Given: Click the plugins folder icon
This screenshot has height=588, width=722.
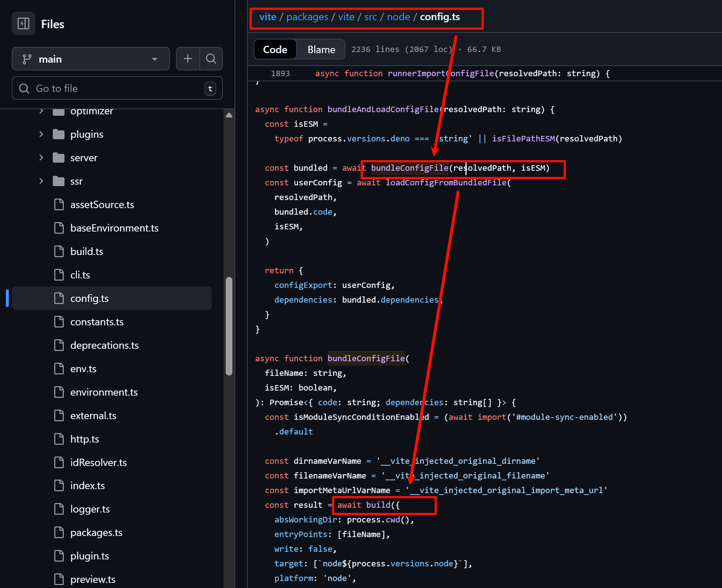Looking at the screenshot, I should (59, 134).
